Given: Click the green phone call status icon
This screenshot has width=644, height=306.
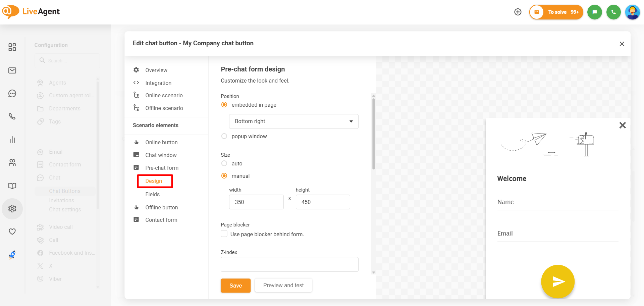Looking at the screenshot, I should [x=613, y=12].
